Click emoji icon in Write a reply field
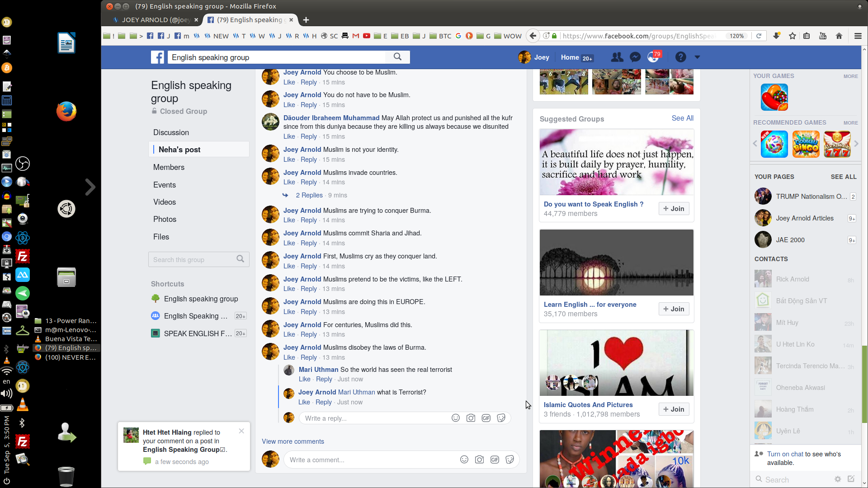The height and width of the screenshot is (488, 868). click(x=456, y=418)
